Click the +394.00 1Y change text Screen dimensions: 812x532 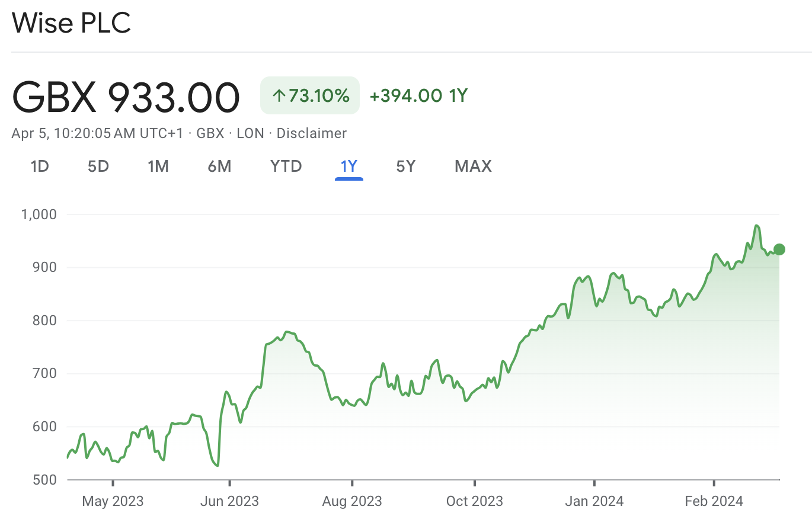click(x=418, y=95)
